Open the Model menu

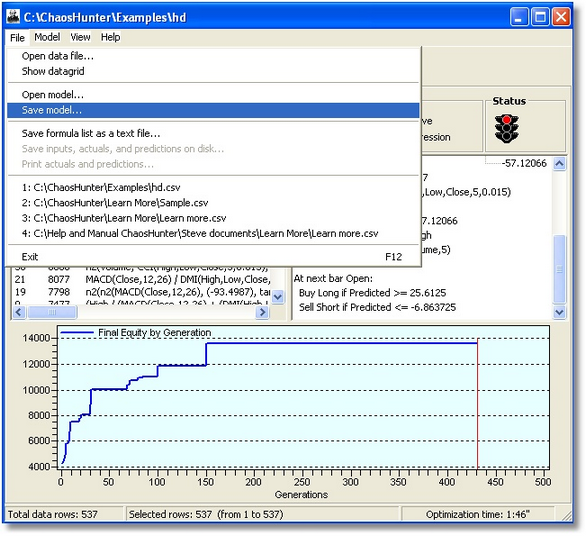point(47,37)
